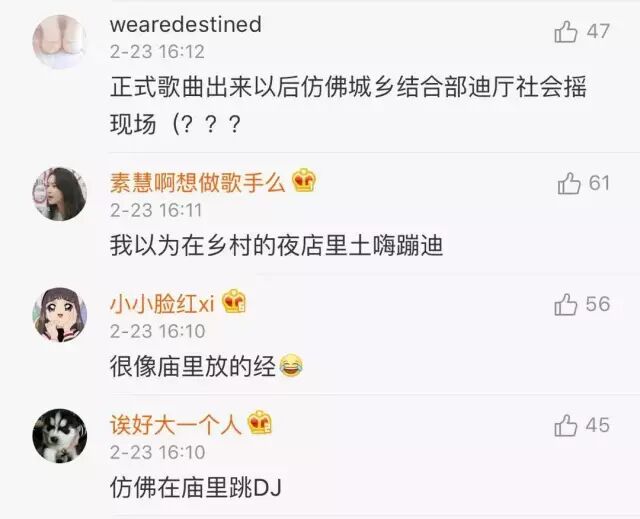
Task: Open the crown badge beside 小小脸红xi
Action: pos(234,301)
